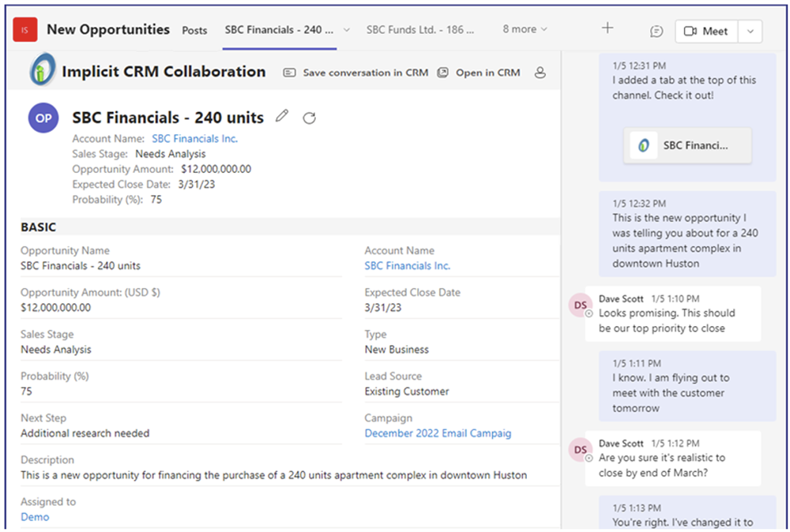
Task: Open the SBC Funds Ltd. tab
Action: coord(420,30)
